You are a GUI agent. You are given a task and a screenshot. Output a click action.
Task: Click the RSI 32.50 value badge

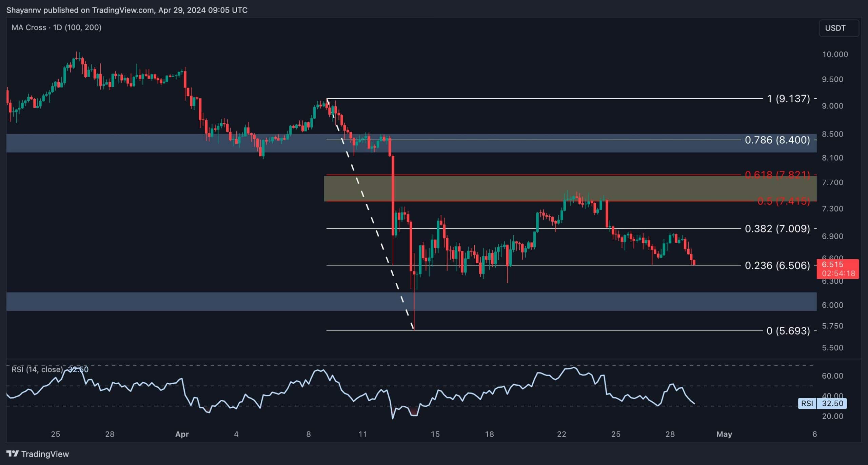point(823,403)
